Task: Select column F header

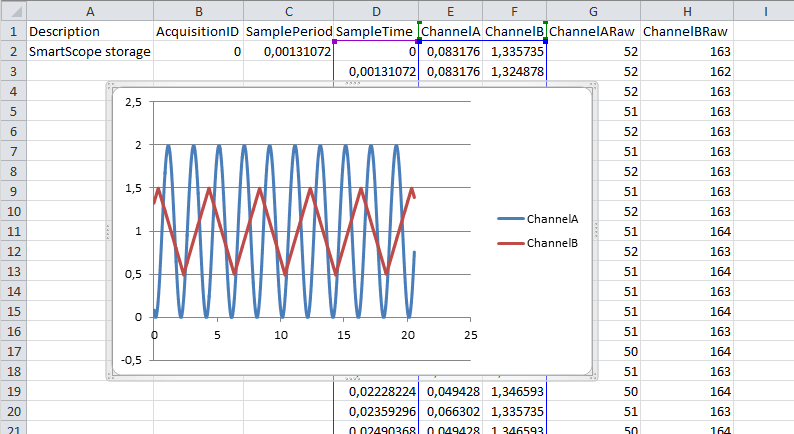Action: [514, 11]
